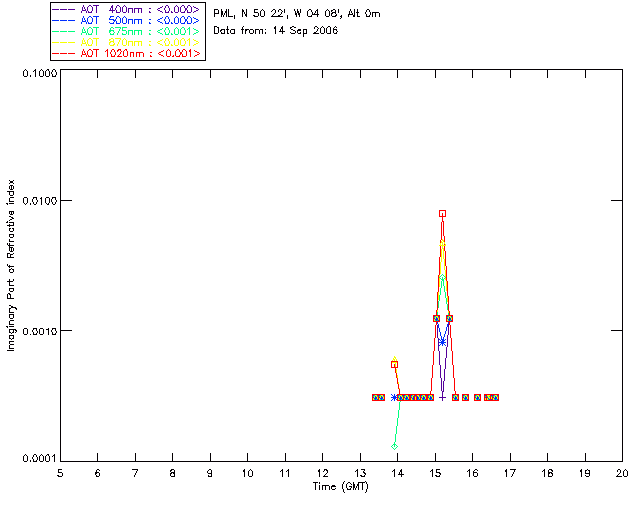Click the 0.0001 y-axis label
Image resolution: width=640 pixels, height=512 pixels.
tap(40, 459)
